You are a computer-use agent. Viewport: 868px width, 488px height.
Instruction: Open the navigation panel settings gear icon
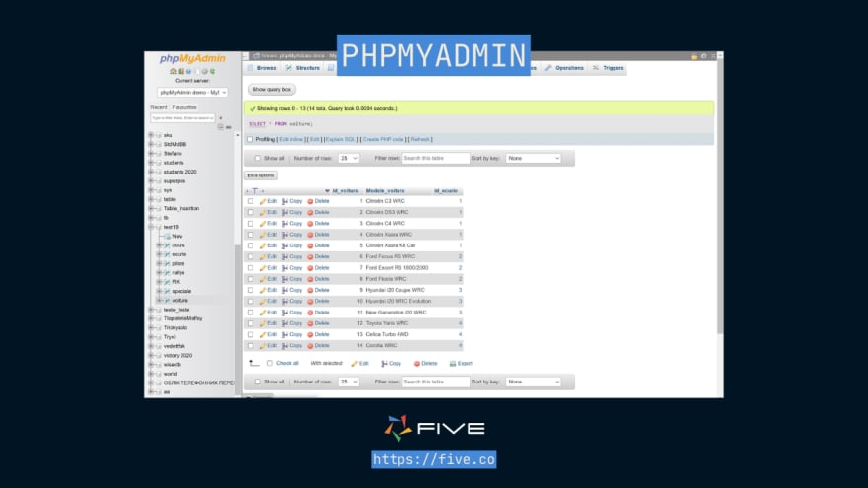[x=204, y=71]
